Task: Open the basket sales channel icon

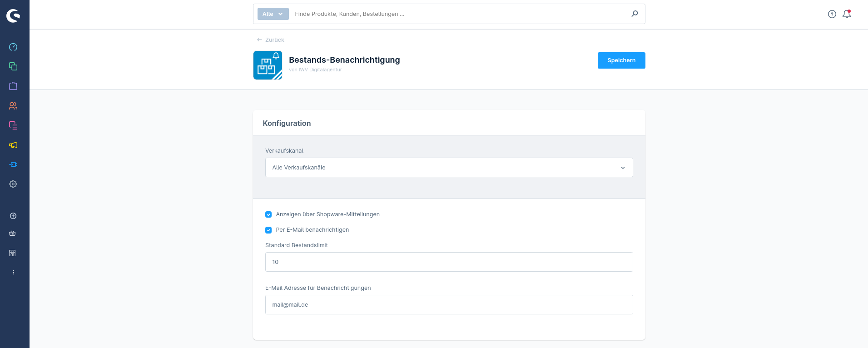Action: pyautogui.click(x=13, y=234)
